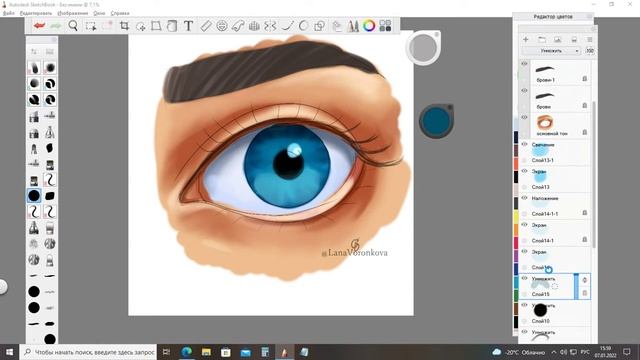Hide the Слой13-1 layer
Viewport: 640px width, 360px height.
pos(524,144)
